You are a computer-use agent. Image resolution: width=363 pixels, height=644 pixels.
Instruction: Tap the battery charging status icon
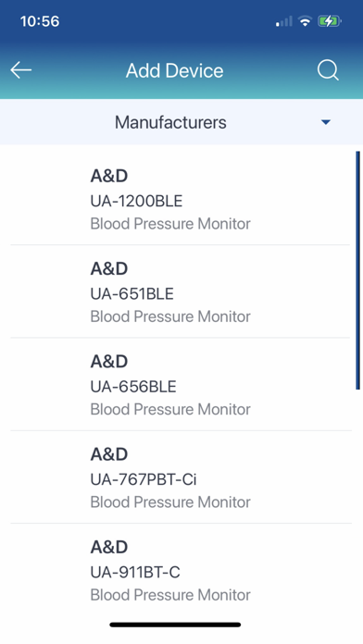pos(330,21)
